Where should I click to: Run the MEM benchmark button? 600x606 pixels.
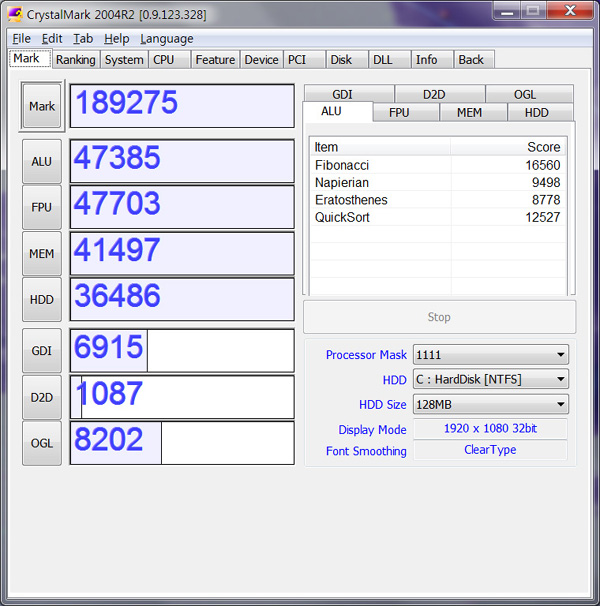[x=42, y=254]
